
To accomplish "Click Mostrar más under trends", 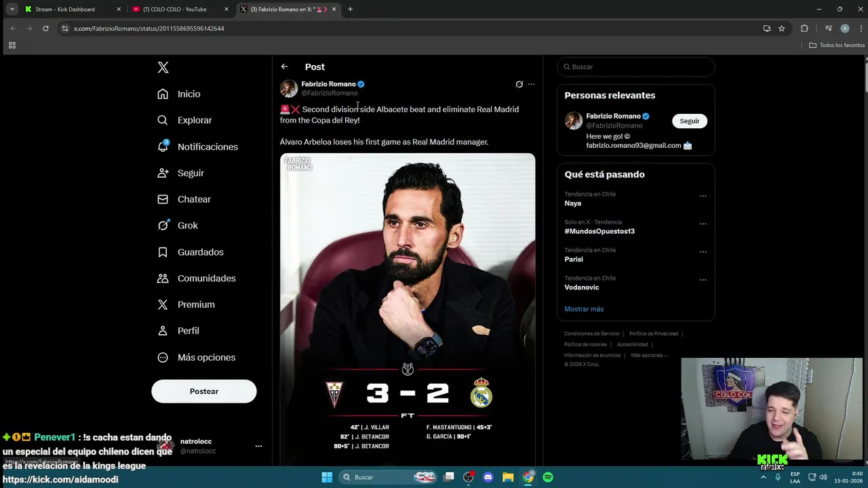I will (x=584, y=309).
